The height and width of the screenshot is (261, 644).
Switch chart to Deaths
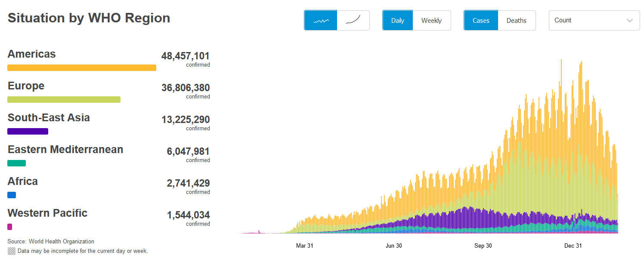click(516, 21)
